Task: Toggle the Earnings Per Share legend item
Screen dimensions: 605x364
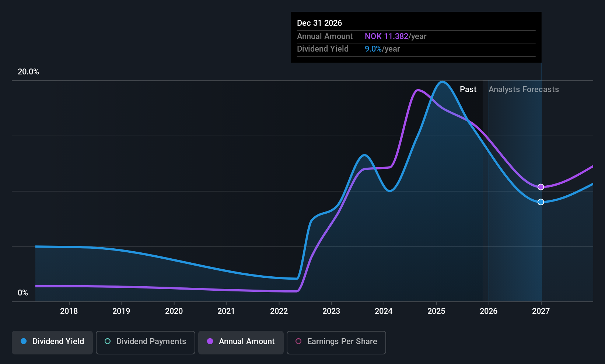Action: (336, 342)
